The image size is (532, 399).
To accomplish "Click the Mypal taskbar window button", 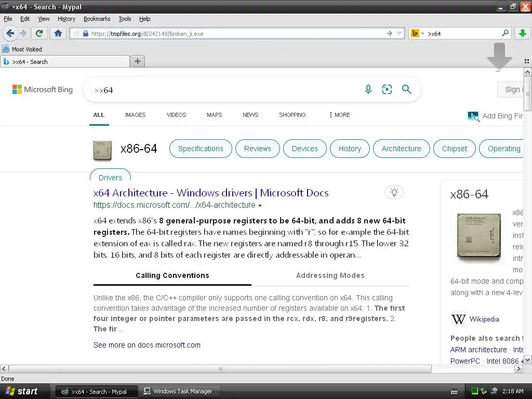I will pos(96,392).
